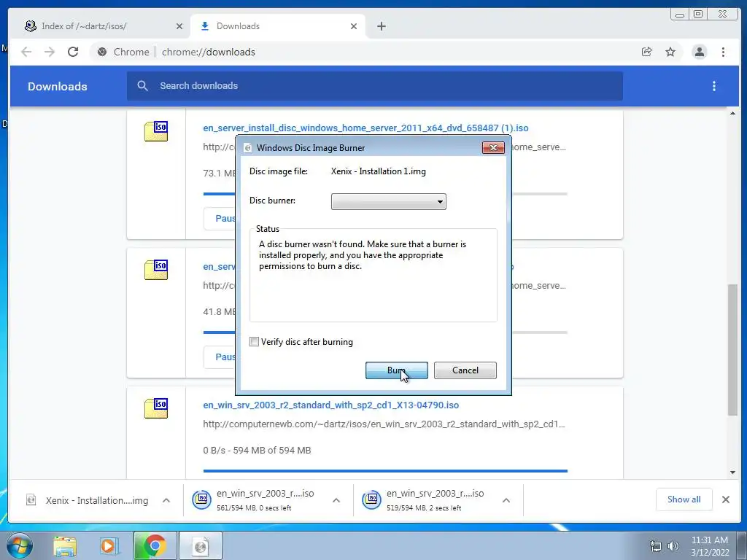Viewport: 747px width, 560px height.
Task: Open the Disc burner dropdown
Action: (x=389, y=201)
